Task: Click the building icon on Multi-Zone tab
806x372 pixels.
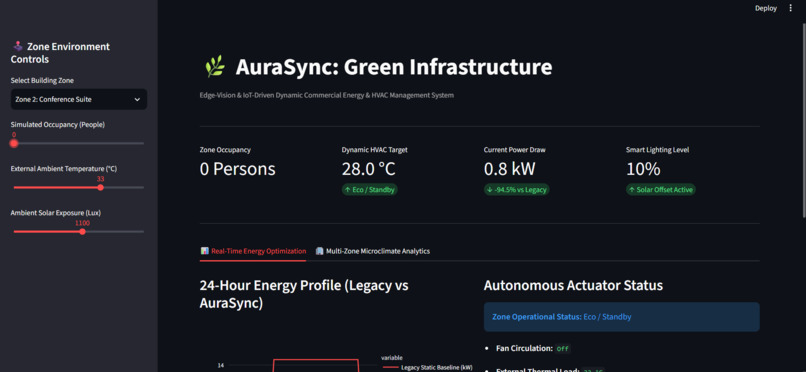Action: click(x=320, y=251)
